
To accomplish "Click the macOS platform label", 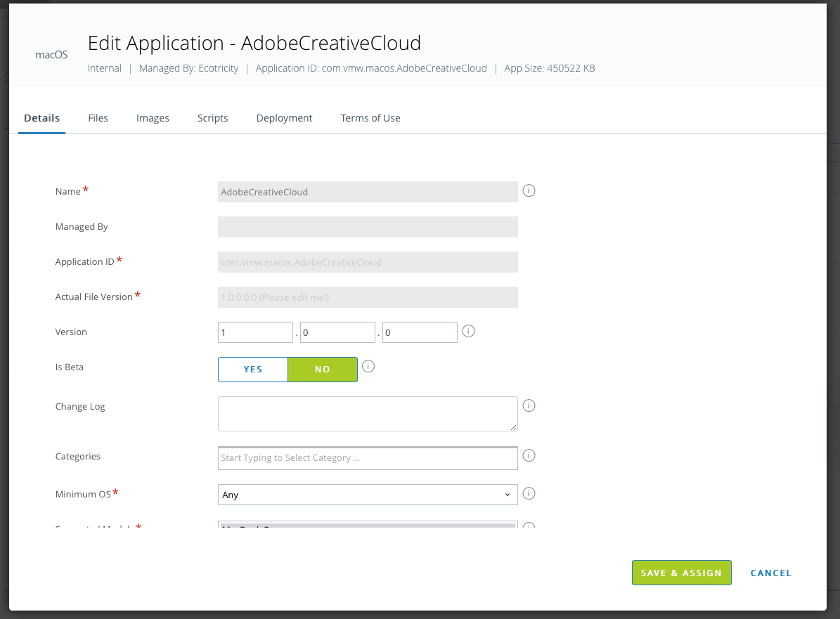I will point(51,55).
